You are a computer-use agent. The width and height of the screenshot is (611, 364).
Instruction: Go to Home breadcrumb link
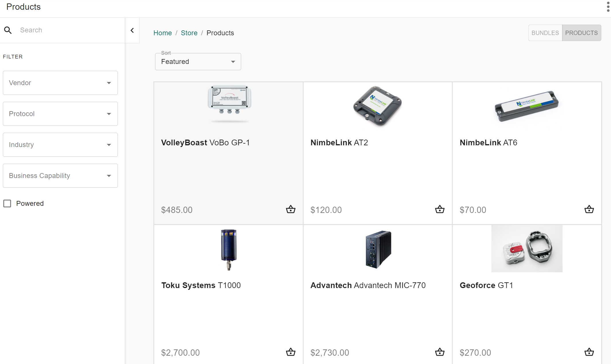pos(162,33)
